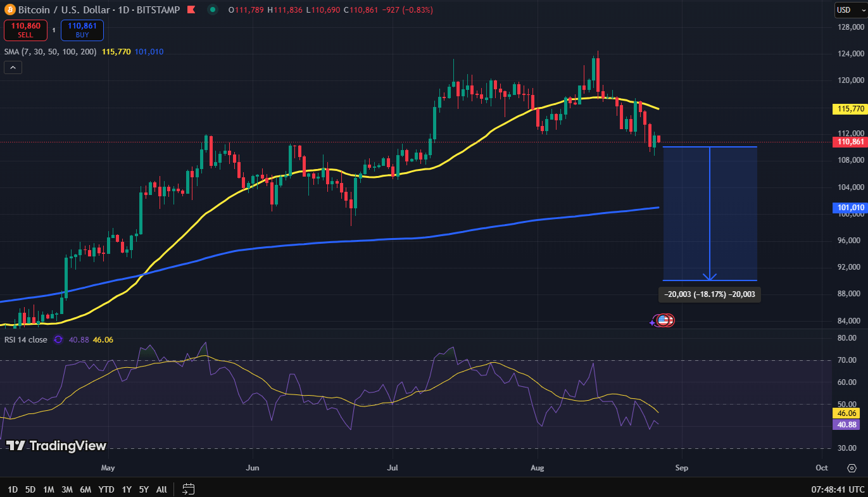
Task: Click the indicator icon beside RSI 14
Action: (x=57, y=339)
